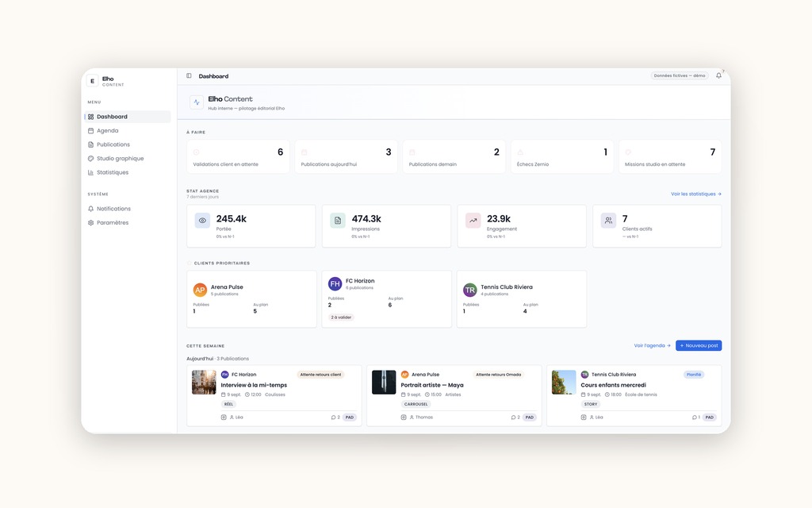
Task: Click the users icon on the Clients actifs card
Action: (608, 221)
